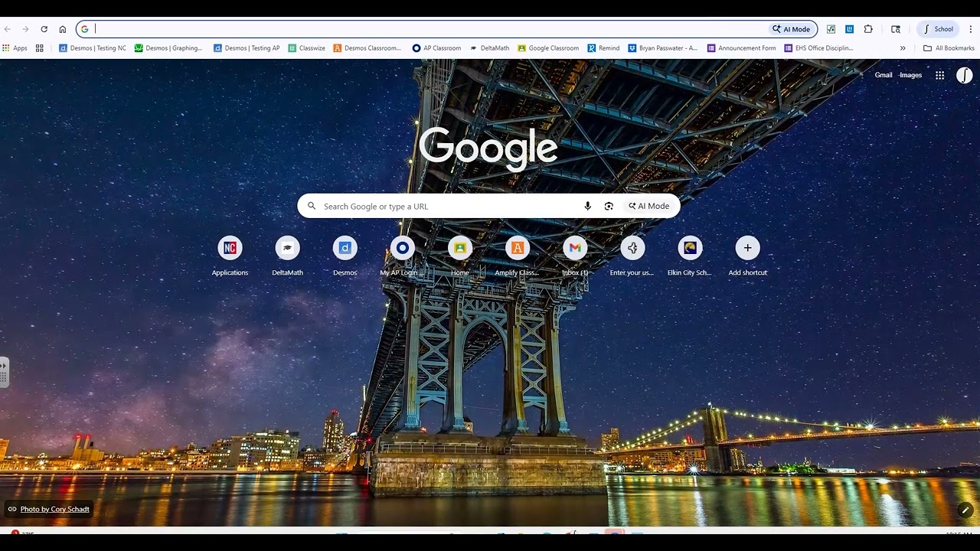This screenshot has width=980, height=551.
Task: Click AI Mode in the address bar
Action: 792,29
